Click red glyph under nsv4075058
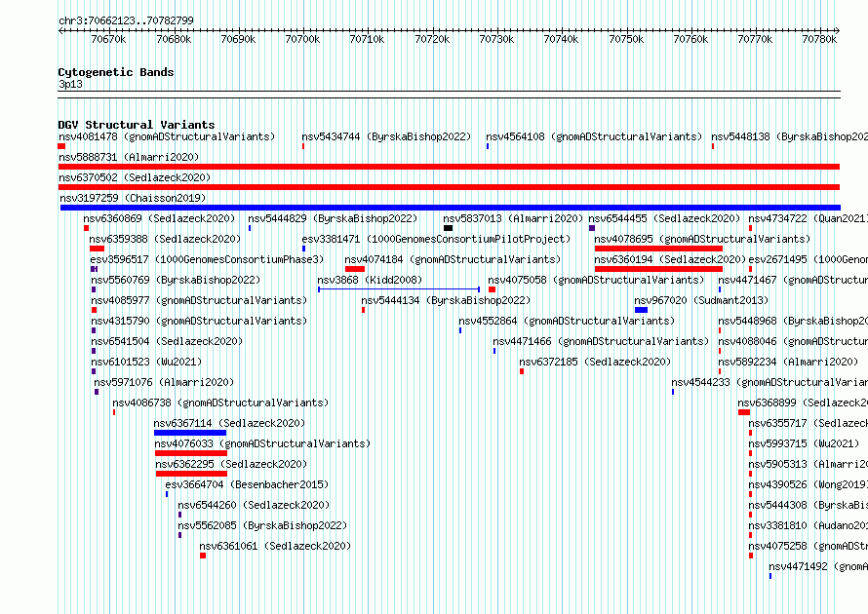This screenshot has width=868, height=614. [493, 289]
